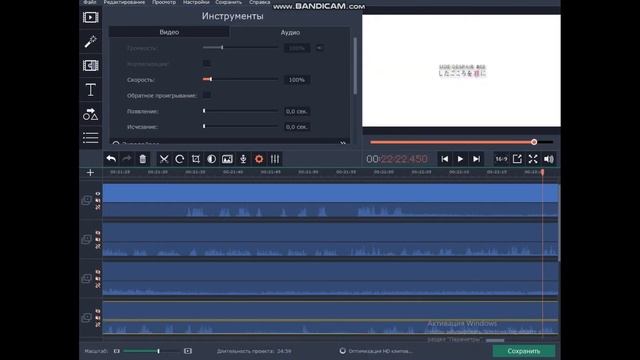Open Color adjustments half-circle icon
640x360 pixels.
(211, 159)
